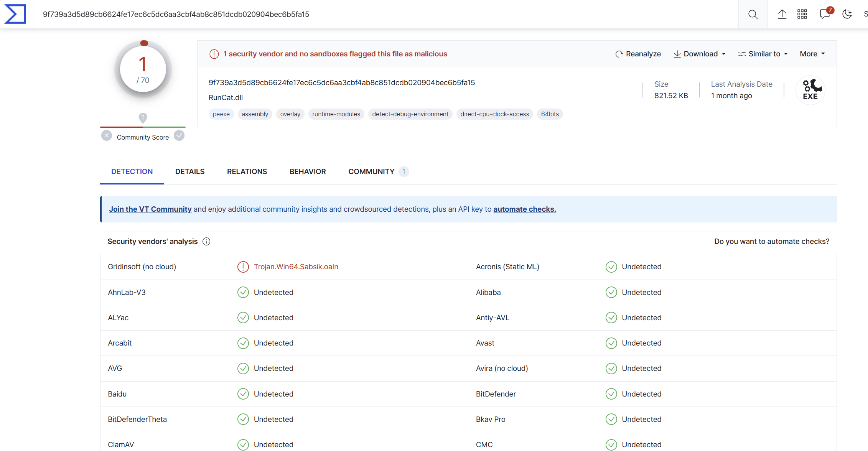The image size is (868, 451).
Task: Click the Bkav Pro undetected check icon
Action: (611, 419)
